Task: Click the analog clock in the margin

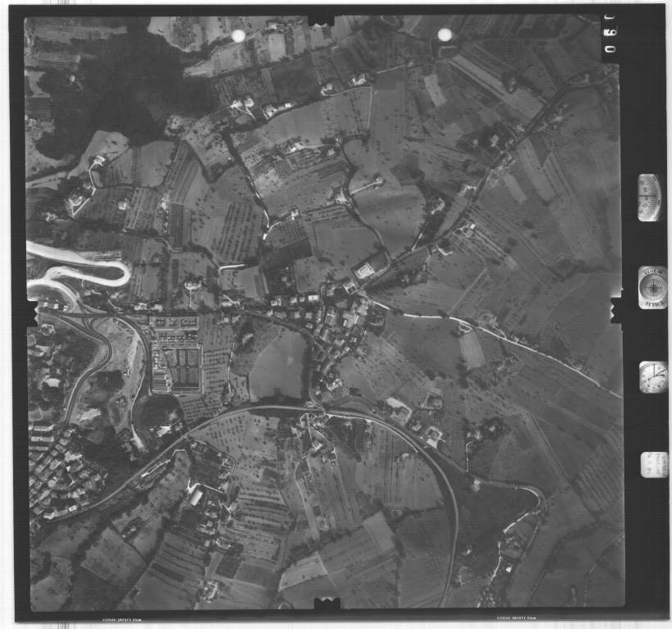Action: 653,376
